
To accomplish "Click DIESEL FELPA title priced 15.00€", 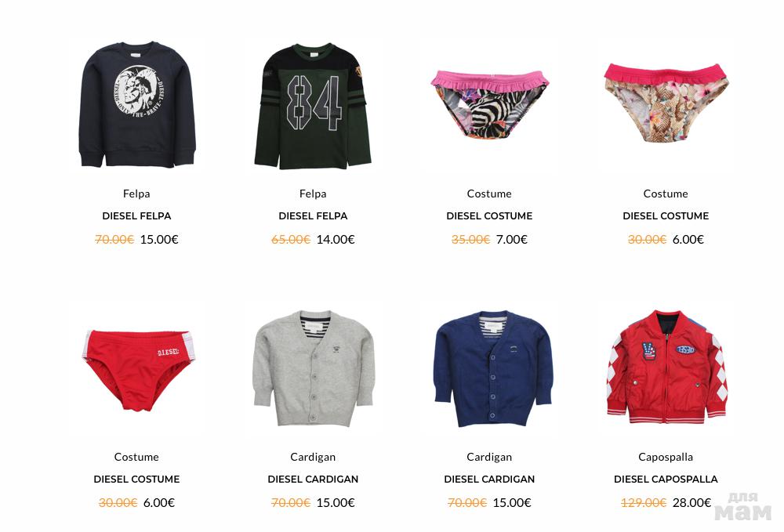I will [136, 215].
